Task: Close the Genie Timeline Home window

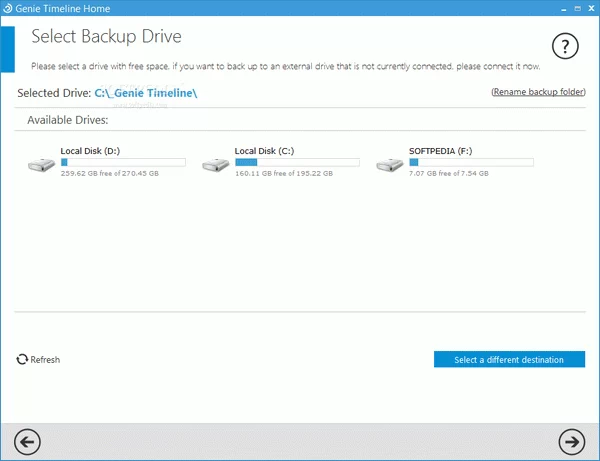Action: [x=591, y=8]
